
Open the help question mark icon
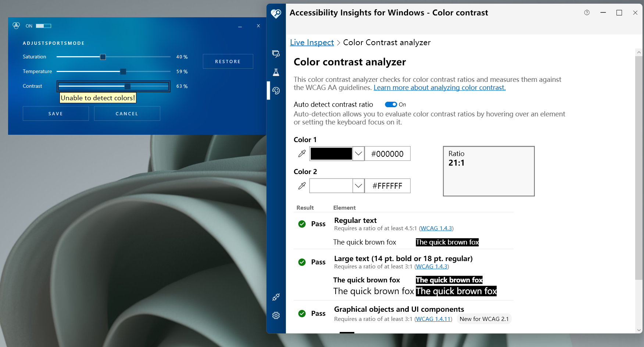pos(587,12)
